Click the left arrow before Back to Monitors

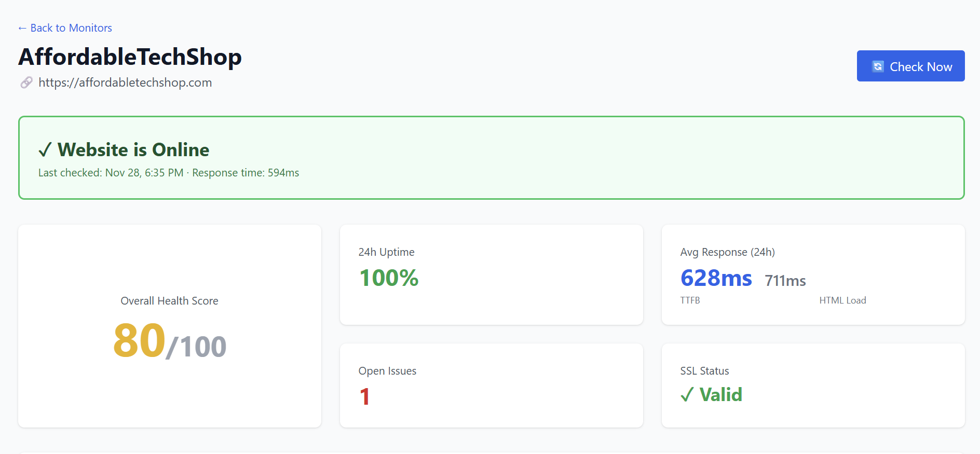[22, 28]
